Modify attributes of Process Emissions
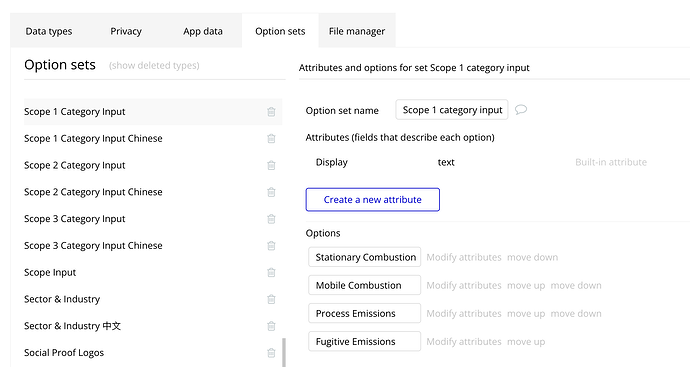Screen dimensions: 690x367 464,314
